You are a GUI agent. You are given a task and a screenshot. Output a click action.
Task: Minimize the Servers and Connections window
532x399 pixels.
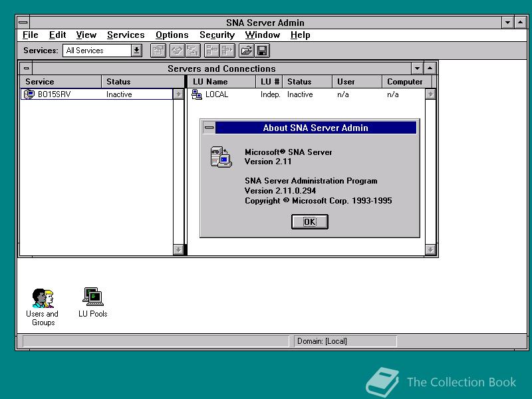(417, 68)
